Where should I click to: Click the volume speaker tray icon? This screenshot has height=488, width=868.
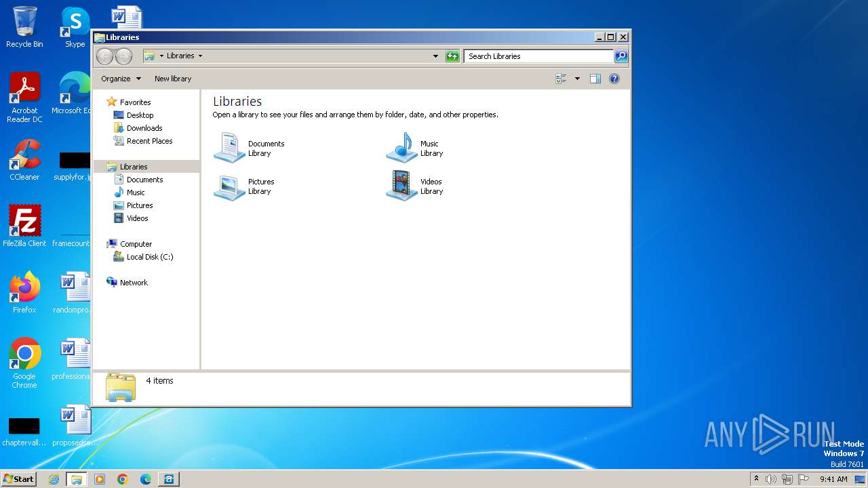[x=771, y=479]
